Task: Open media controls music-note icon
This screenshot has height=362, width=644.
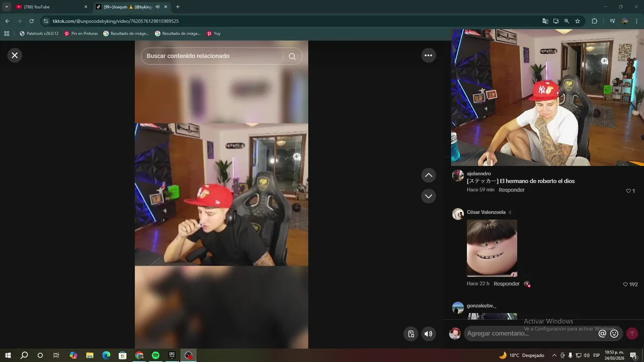Action: (x=612, y=21)
